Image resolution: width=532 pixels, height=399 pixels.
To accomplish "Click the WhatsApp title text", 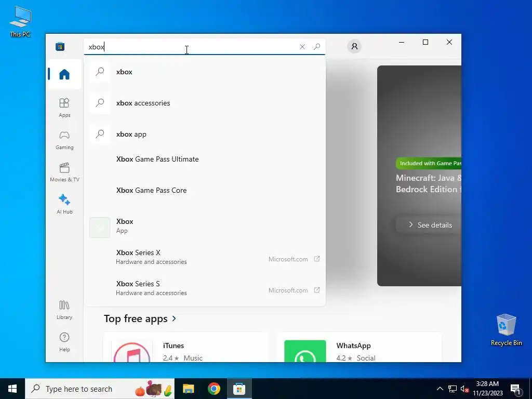I will (353, 345).
